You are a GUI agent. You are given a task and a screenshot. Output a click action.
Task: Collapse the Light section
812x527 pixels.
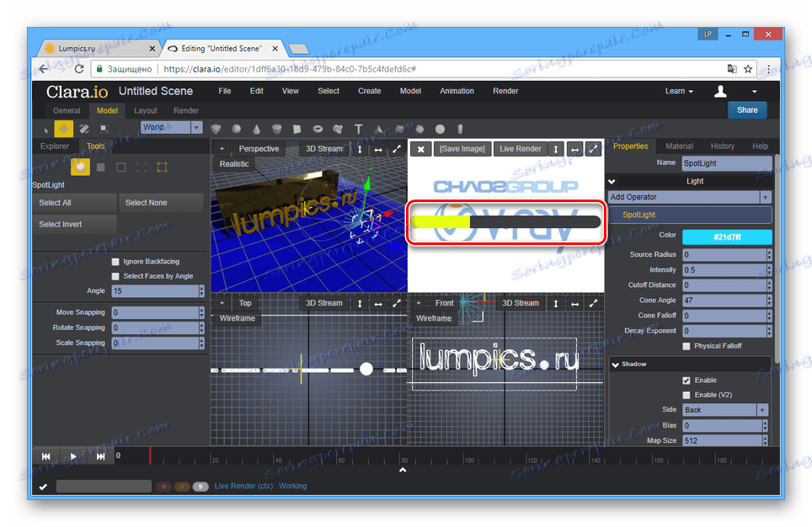click(612, 182)
